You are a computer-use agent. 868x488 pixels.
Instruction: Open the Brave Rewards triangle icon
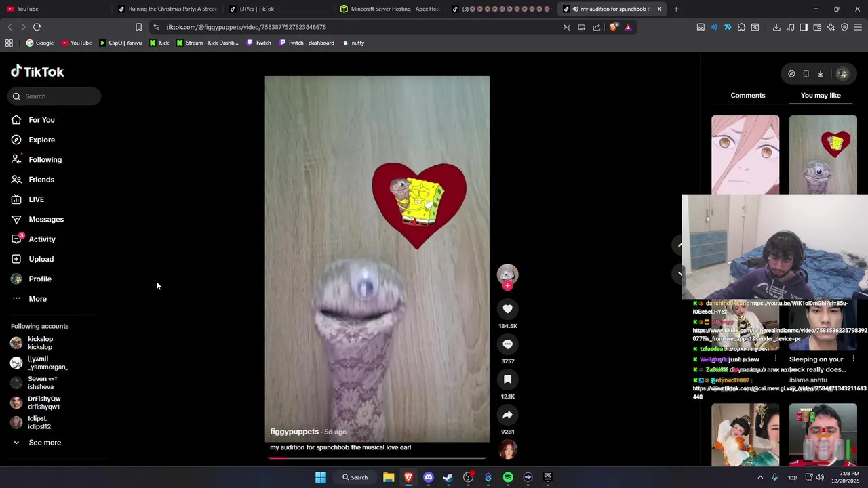tap(628, 27)
